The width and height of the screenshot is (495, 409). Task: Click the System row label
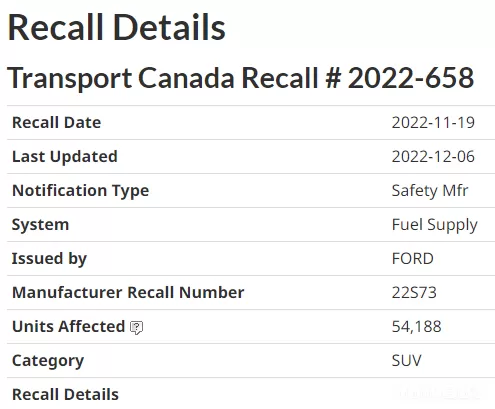click(40, 225)
